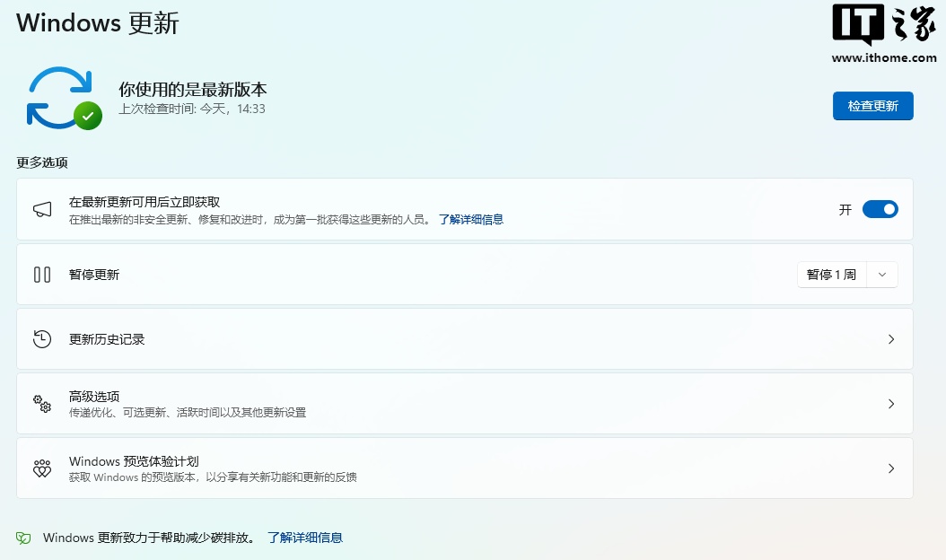This screenshot has height=560, width=946.
Task: Expand Windows 预览体验计划 using its right chevron
Action: [891, 468]
